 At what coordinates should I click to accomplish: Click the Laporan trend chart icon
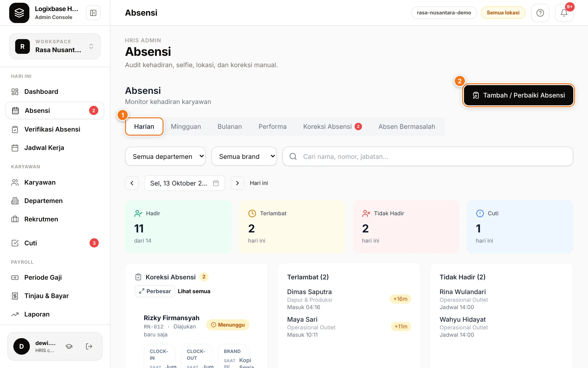[x=15, y=314]
